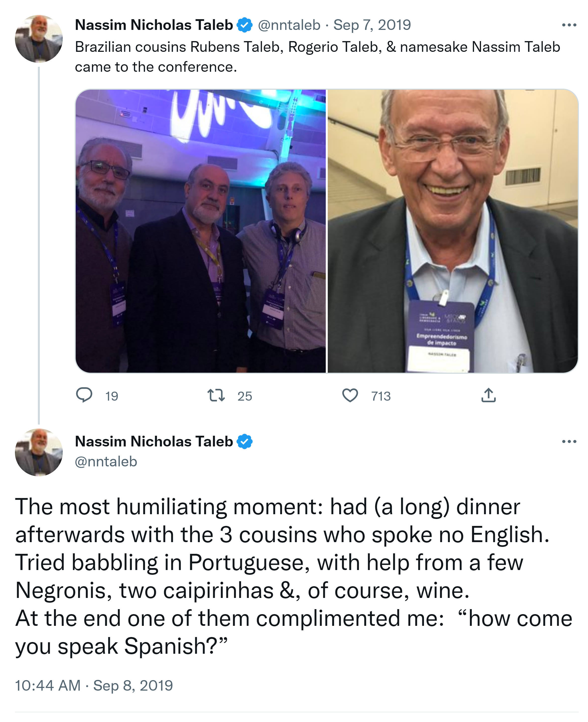Image resolution: width=588 pixels, height=722 pixels.
Task: Like the tweet with 713 likes
Action: (x=350, y=395)
